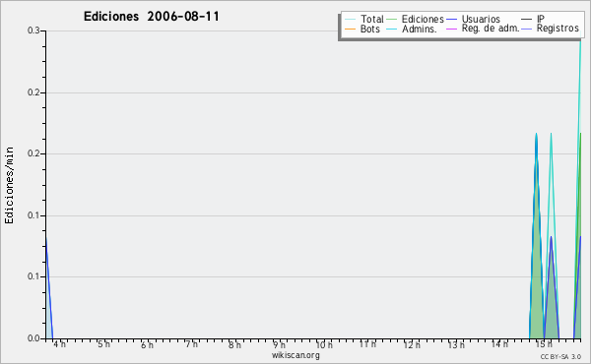Screen dimensions: 591x364
Task: Click the '6 h' x-axis label
Action: pos(147,344)
